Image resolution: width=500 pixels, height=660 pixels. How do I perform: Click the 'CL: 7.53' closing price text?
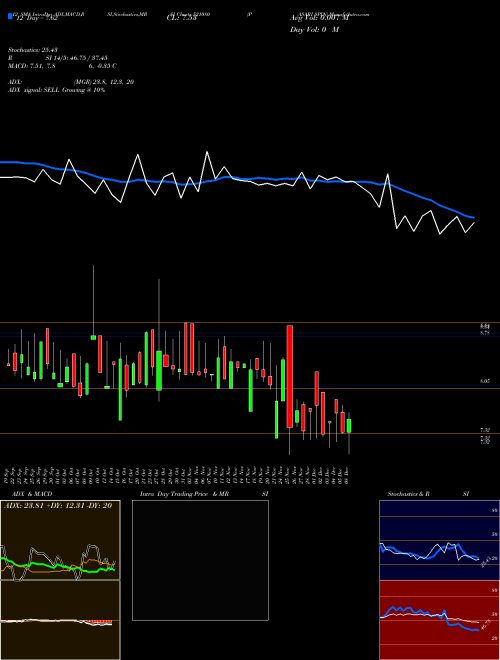[182, 18]
